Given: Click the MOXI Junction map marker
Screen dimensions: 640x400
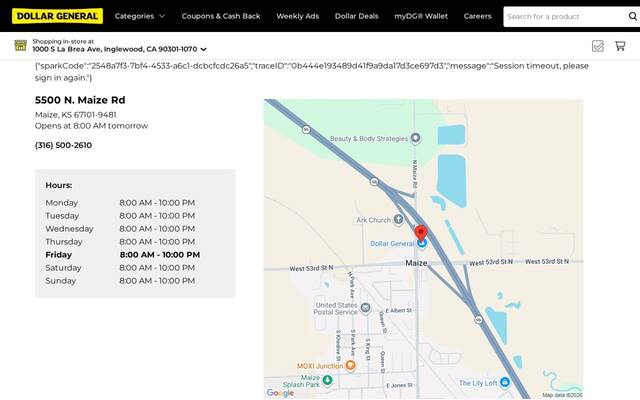Looking at the screenshot, I should click(x=350, y=365).
